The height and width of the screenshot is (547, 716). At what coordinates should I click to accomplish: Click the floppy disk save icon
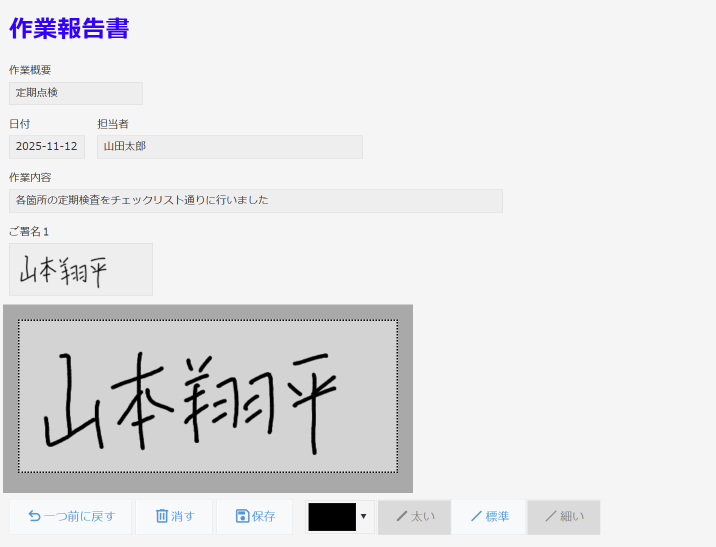tap(242, 516)
